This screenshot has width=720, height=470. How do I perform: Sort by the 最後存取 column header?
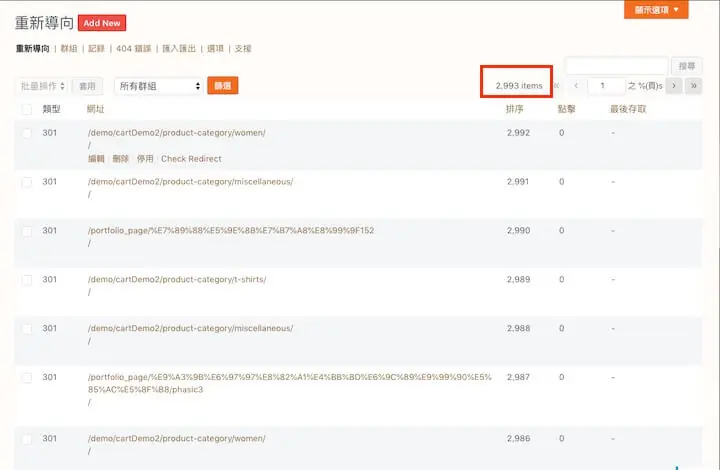628,109
